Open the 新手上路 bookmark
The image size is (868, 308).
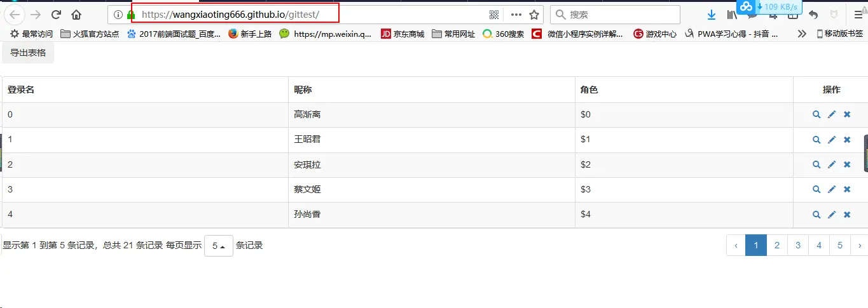(250, 34)
